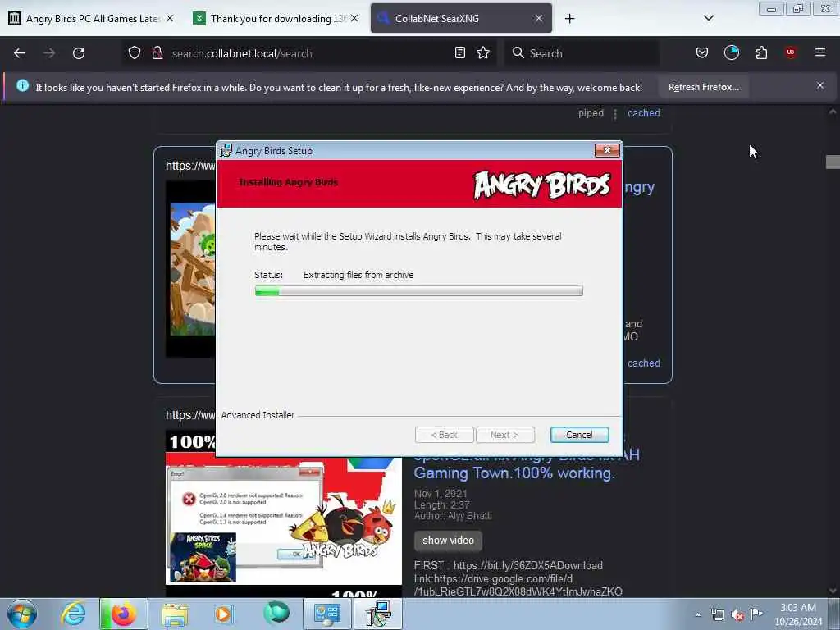Open Windows Media Player taskbar icon

223,614
